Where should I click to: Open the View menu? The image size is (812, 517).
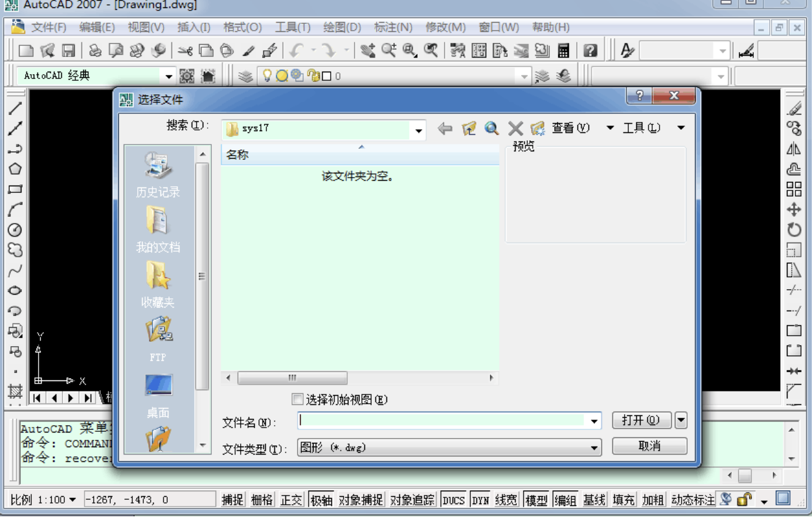pyautogui.click(x=146, y=28)
